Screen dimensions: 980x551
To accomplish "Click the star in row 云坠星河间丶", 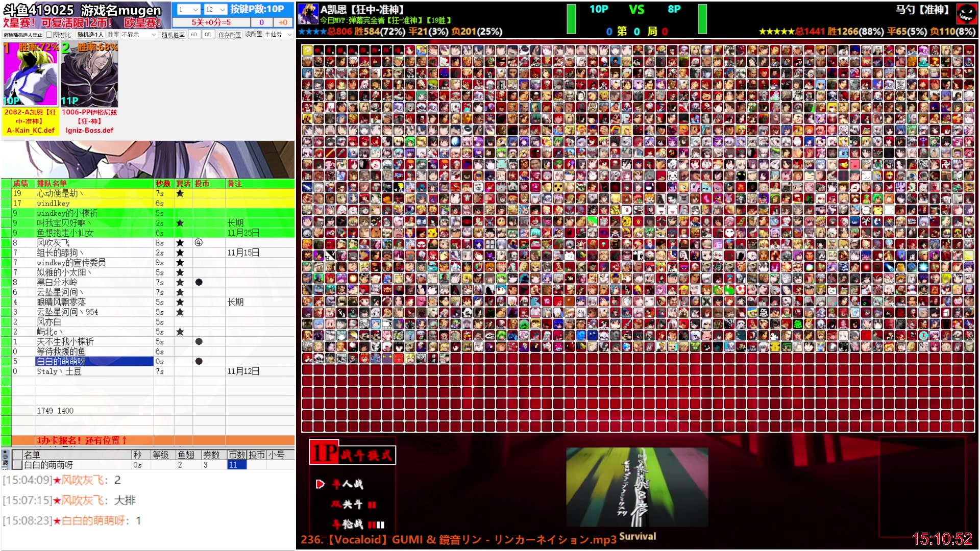I will (x=180, y=292).
